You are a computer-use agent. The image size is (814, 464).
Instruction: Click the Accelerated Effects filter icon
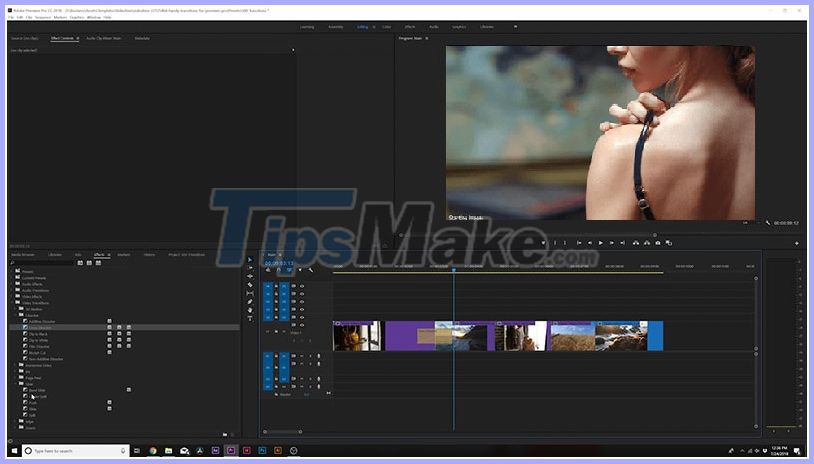tap(80, 263)
